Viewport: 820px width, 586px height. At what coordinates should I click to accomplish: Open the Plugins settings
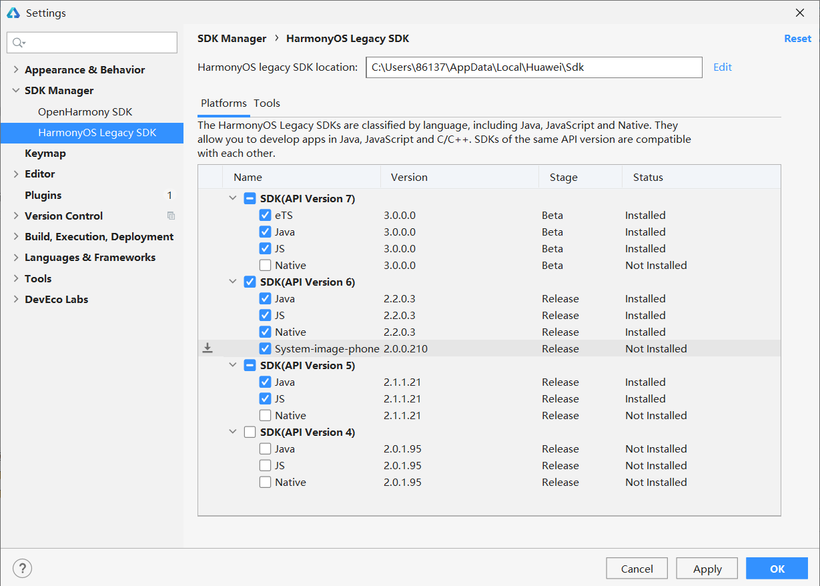pyautogui.click(x=43, y=195)
